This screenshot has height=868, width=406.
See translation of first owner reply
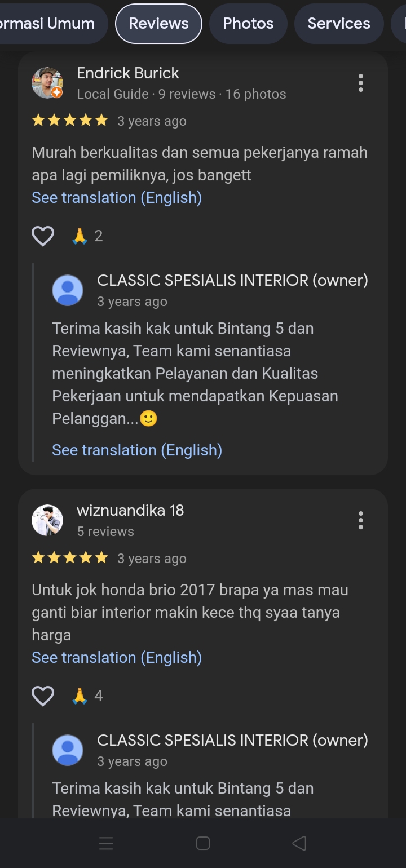[x=137, y=450]
